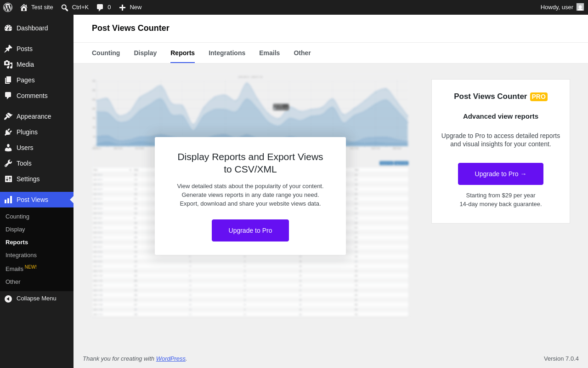
Task: Click the Media icon in sidebar
Action: coord(8,64)
